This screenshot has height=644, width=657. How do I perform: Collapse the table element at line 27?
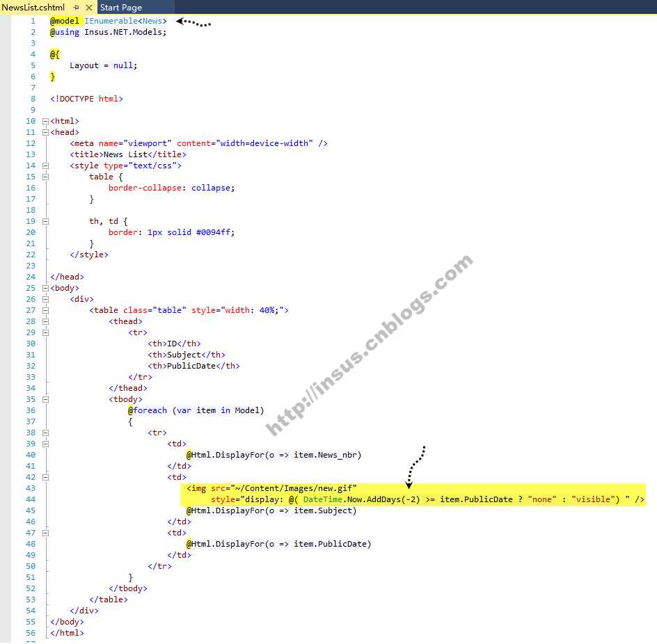45,311
